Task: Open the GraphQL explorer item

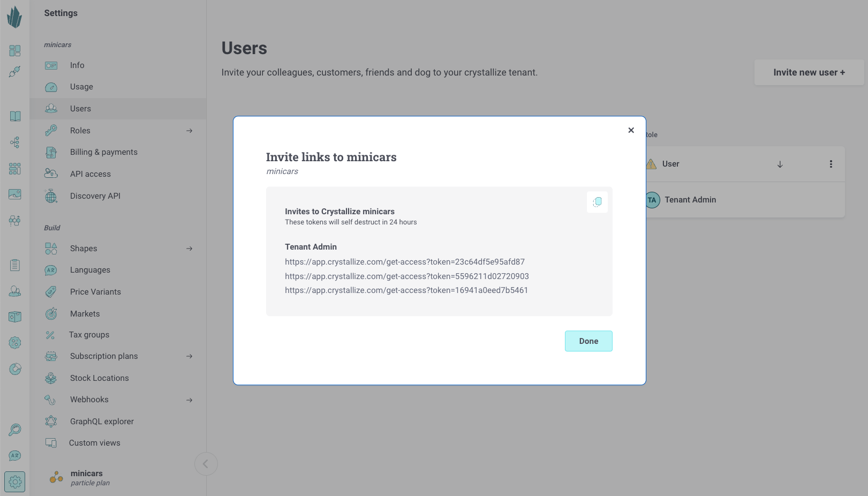Action: coord(102,422)
